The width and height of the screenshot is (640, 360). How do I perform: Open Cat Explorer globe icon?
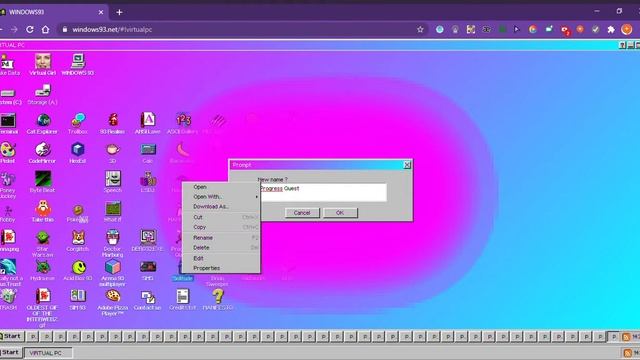(x=42, y=124)
